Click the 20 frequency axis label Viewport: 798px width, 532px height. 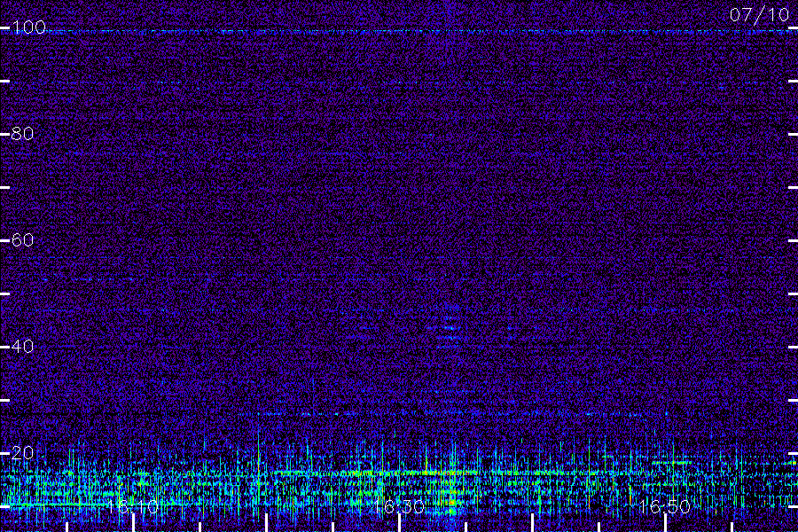pos(22,452)
